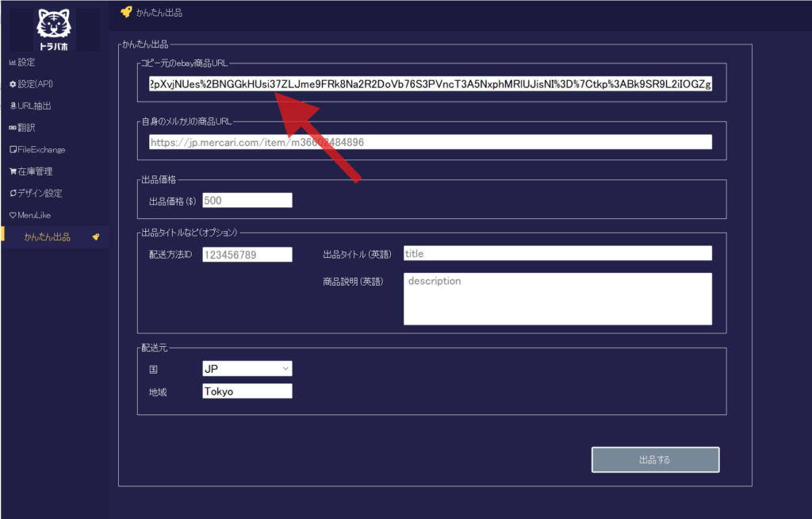Open the 翻訳 menu item
Screen dimensions: 812x519
point(25,128)
